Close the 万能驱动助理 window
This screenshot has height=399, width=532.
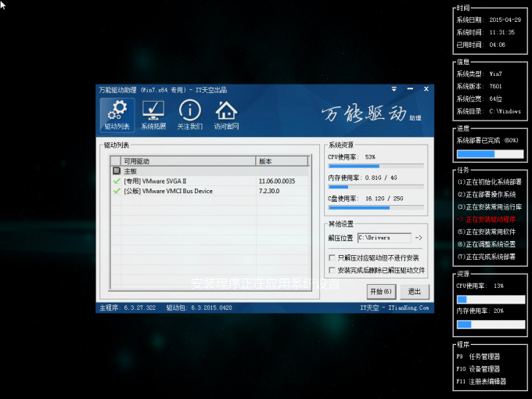point(426,89)
